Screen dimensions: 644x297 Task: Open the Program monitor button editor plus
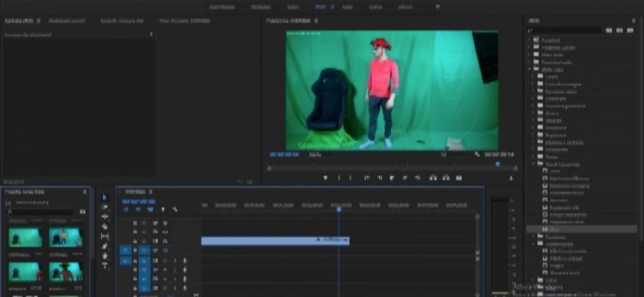(x=511, y=178)
